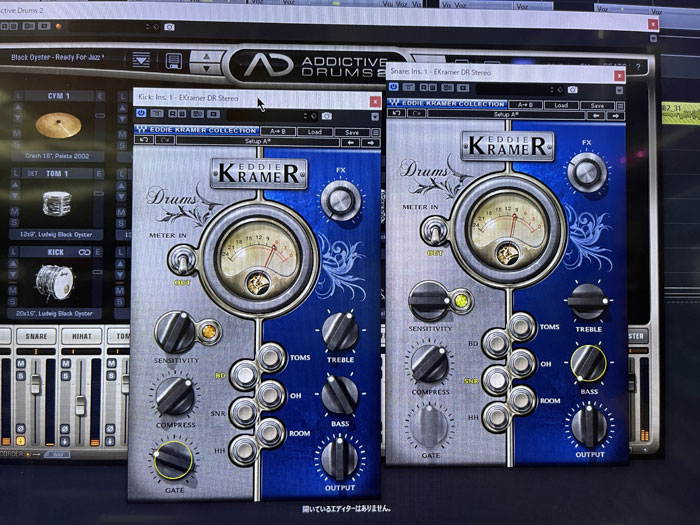Viewport: 700px width, 525px height.
Task: Click undo arrow in Kick Kramer plugin
Action: (144, 140)
